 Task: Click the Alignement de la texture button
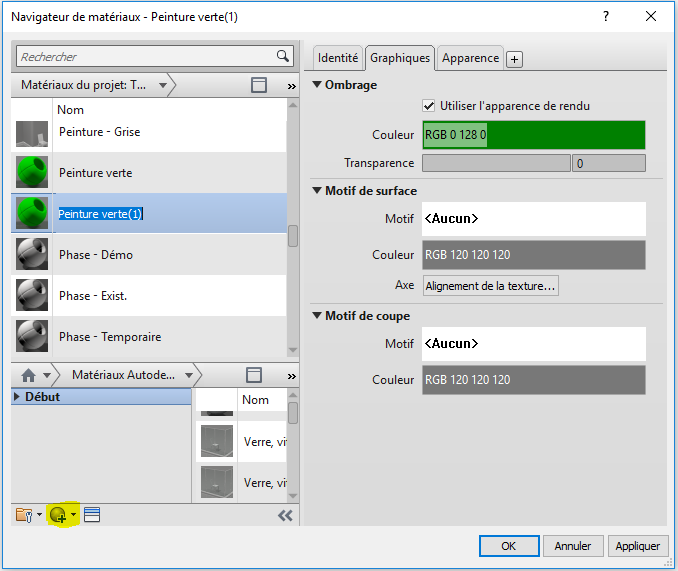pyautogui.click(x=490, y=286)
